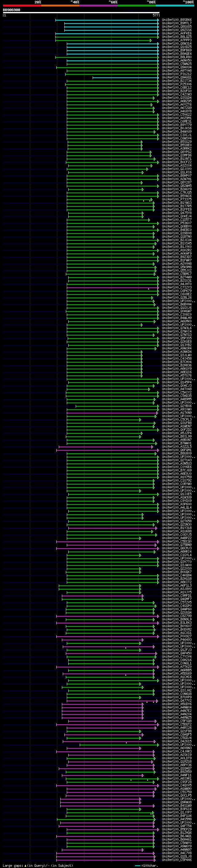
Task: Select hit UniRef100_Q3SGD4
Action: [176, 98]
